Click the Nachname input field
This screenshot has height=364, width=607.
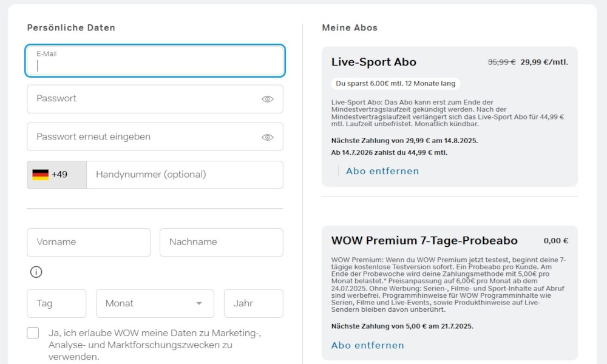click(222, 242)
